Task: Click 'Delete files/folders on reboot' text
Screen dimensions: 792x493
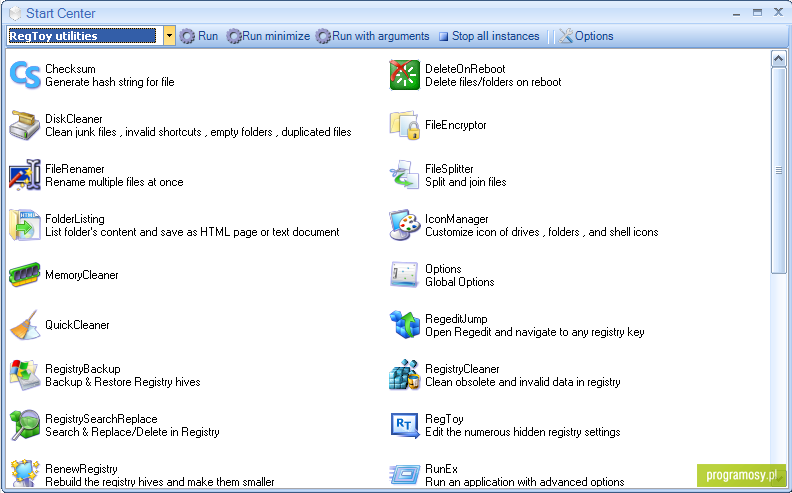Action: [493, 82]
